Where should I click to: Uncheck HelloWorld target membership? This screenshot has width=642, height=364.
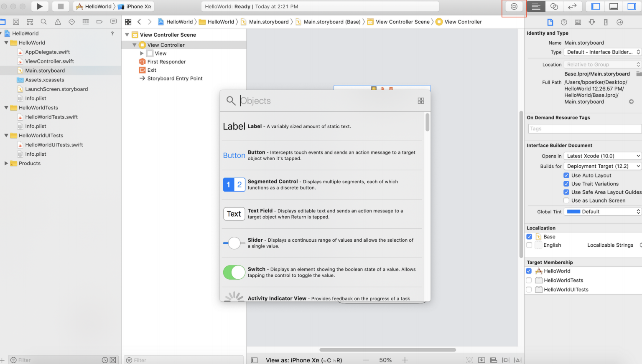pyautogui.click(x=529, y=271)
